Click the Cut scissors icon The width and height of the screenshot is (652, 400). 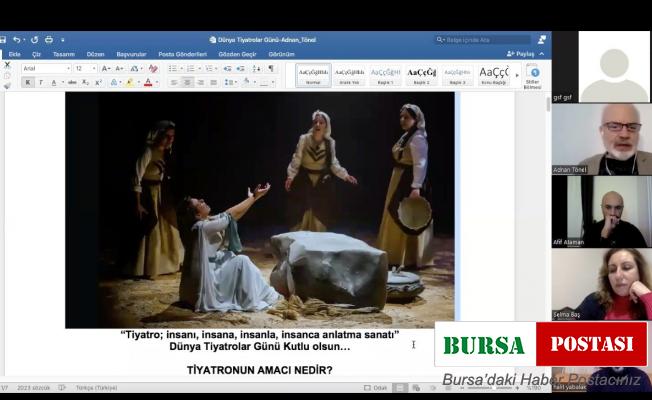pos(7,65)
